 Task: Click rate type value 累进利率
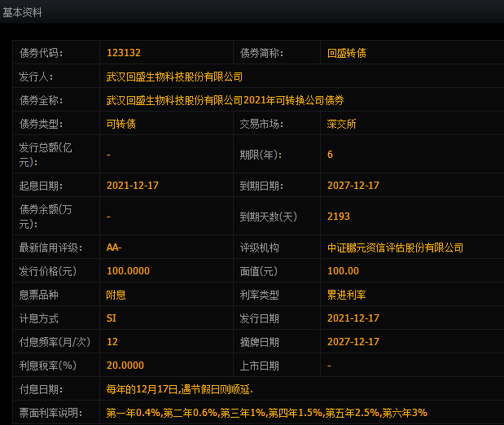coord(347,295)
